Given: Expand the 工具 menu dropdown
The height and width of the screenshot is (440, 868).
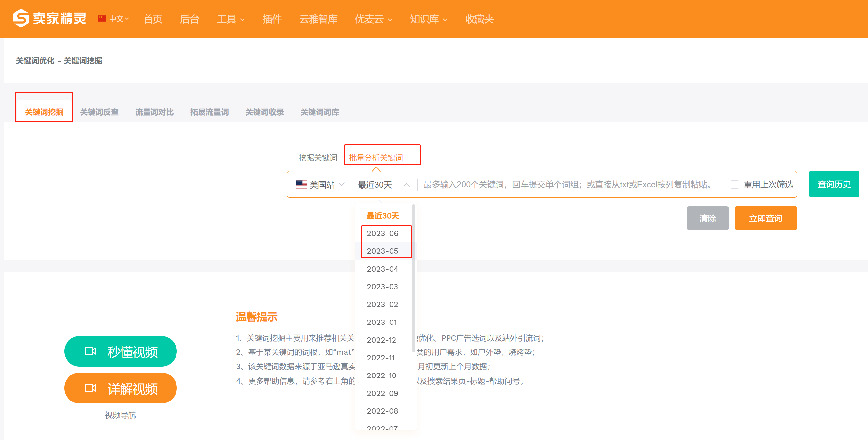Looking at the screenshot, I should pos(231,19).
